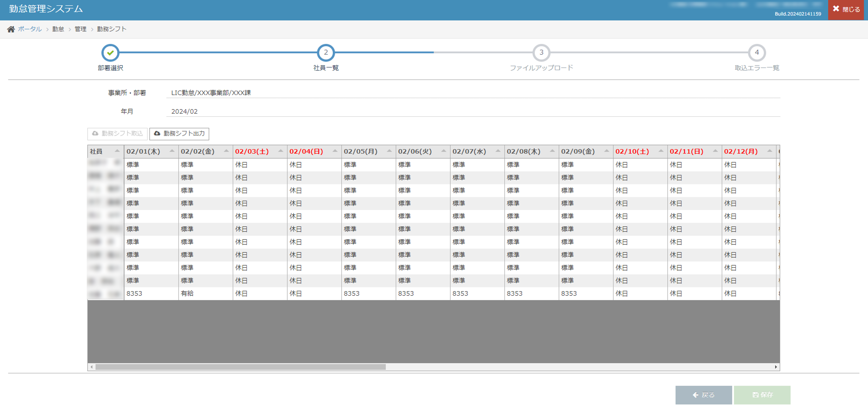Click the 02/09(金) column header

586,152
